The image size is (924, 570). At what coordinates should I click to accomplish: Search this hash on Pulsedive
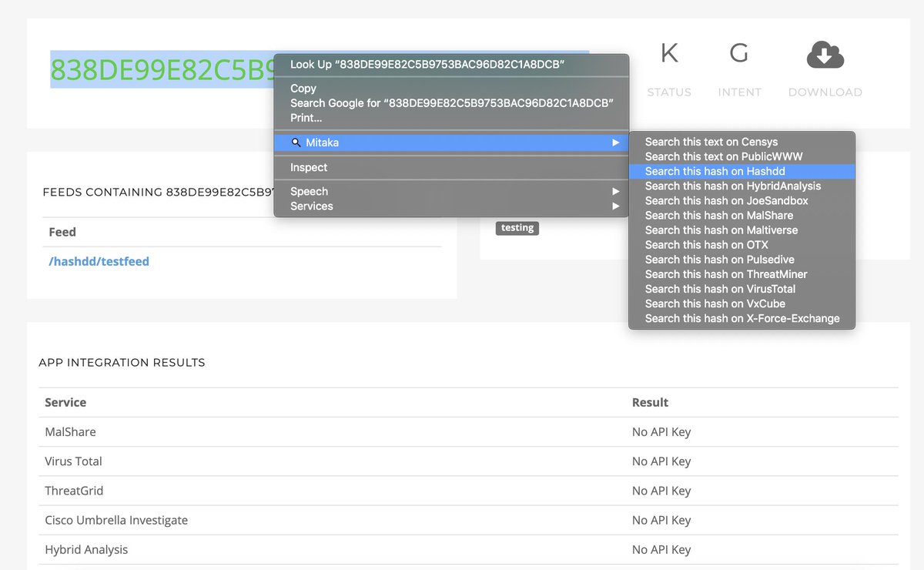click(742, 259)
